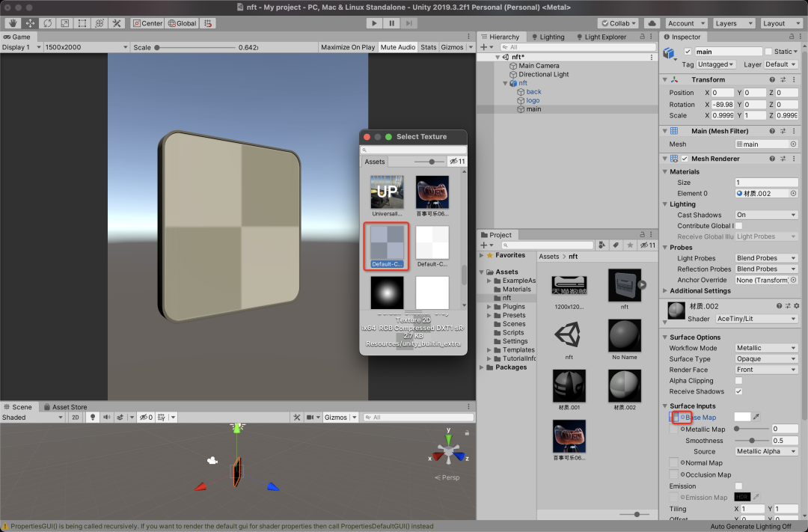Open the Account menu button
Image resolution: width=808 pixels, height=532 pixels.
click(x=686, y=23)
